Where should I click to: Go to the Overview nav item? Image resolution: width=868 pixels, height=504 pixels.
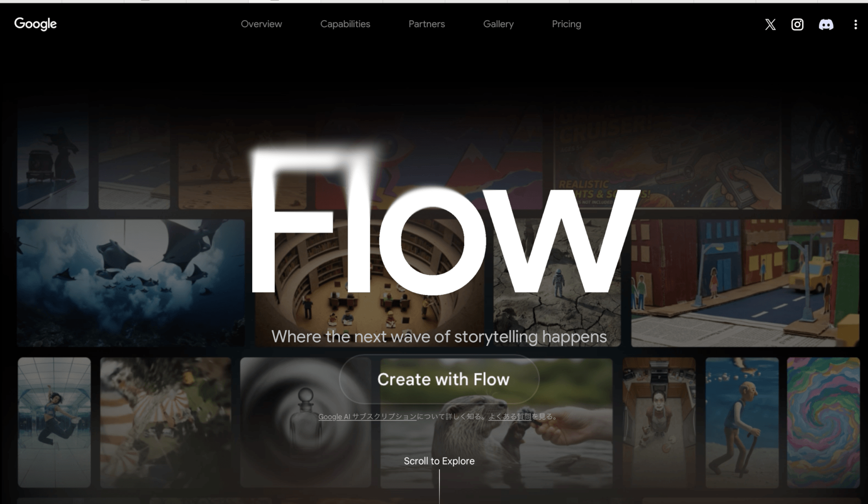click(x=261, y=24)
